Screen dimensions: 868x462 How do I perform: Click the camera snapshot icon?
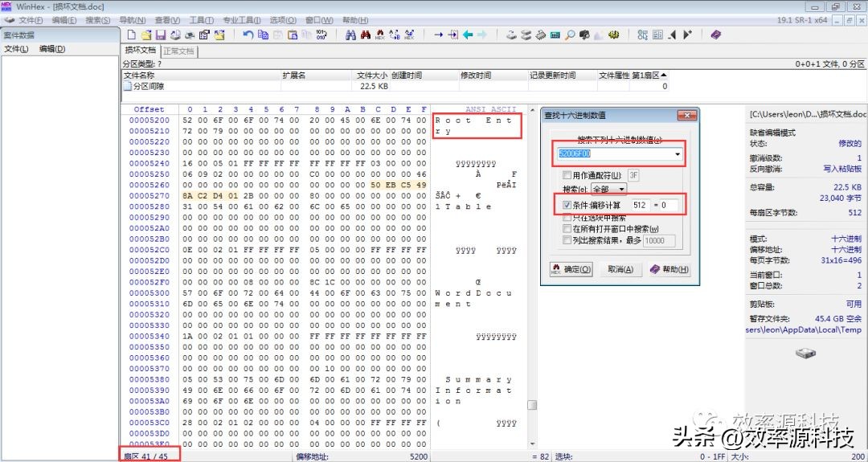[x=584, y=35]
